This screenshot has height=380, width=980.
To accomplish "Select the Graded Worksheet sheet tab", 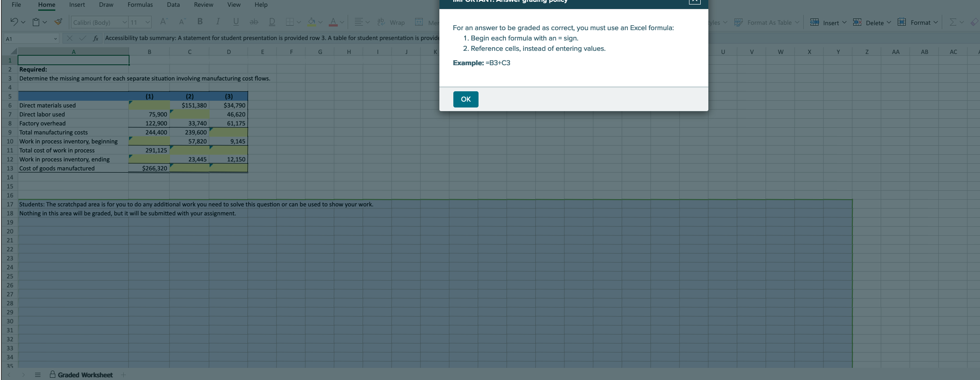I will point(81,375).
